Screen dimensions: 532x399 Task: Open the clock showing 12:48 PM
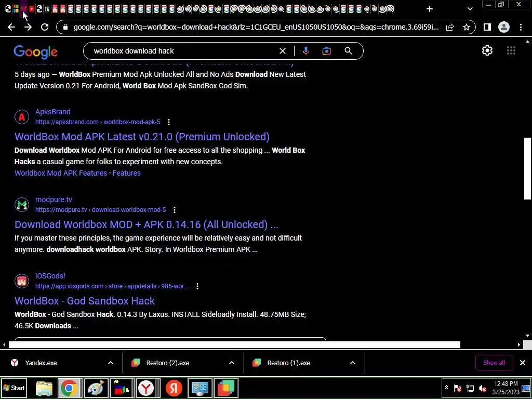506,388
